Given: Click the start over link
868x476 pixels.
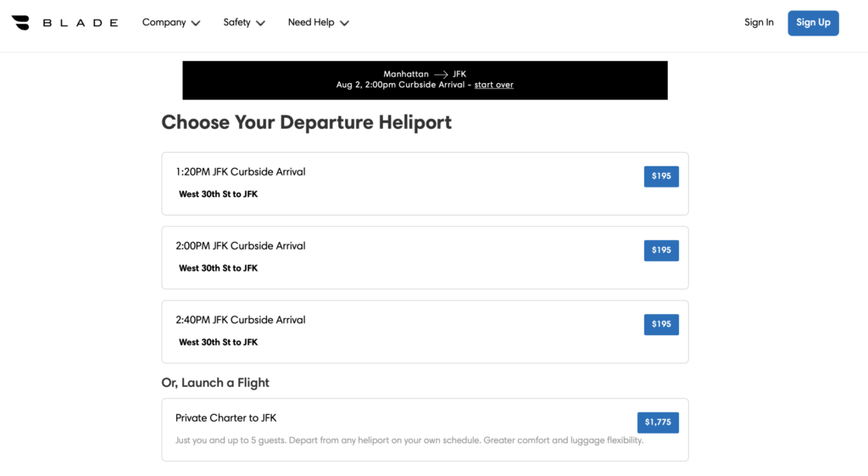Looking at the screenshot, I should [x=493, y=85].
